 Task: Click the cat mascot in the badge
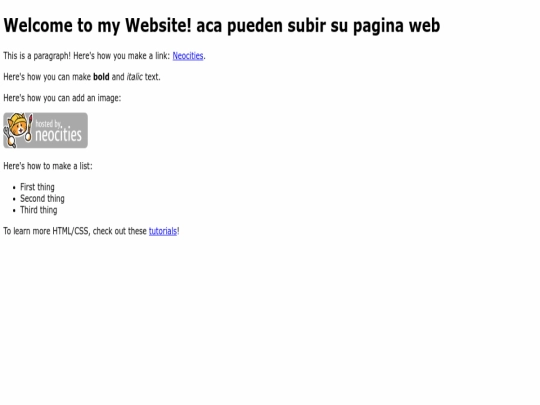tap(18, 130)
